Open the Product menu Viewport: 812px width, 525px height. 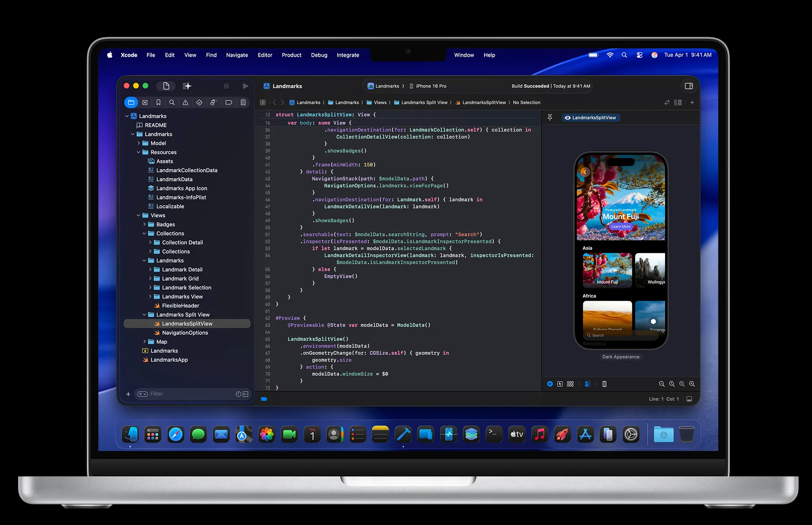pos(291,55)
